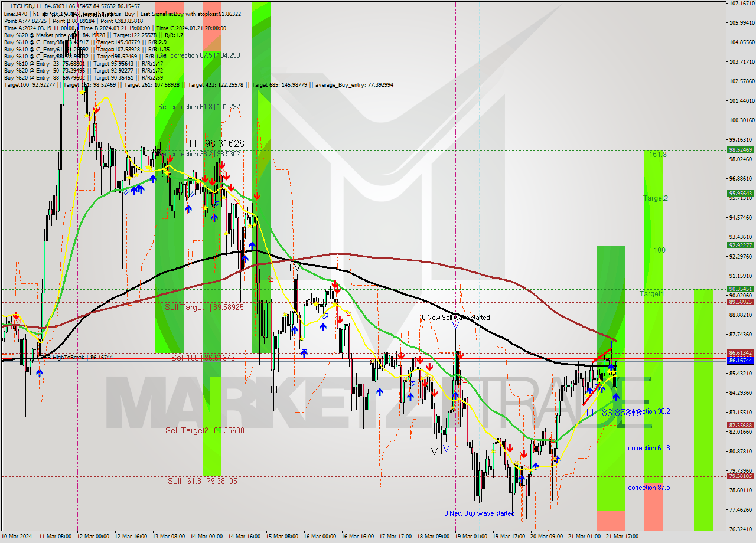Image resolution: width=756 pixels, height=543 pixels.
Task: Click the 'I I | 83.85818' label
Action: click(614, 413)
